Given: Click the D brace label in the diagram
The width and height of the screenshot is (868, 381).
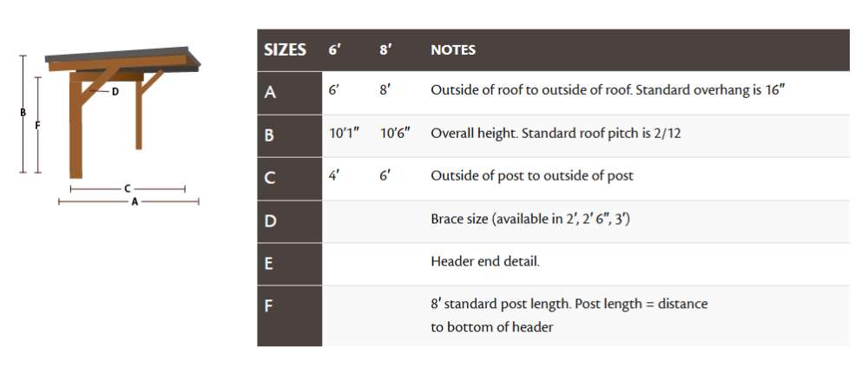Looking at the screenshot, I should (x=115, y=91).
